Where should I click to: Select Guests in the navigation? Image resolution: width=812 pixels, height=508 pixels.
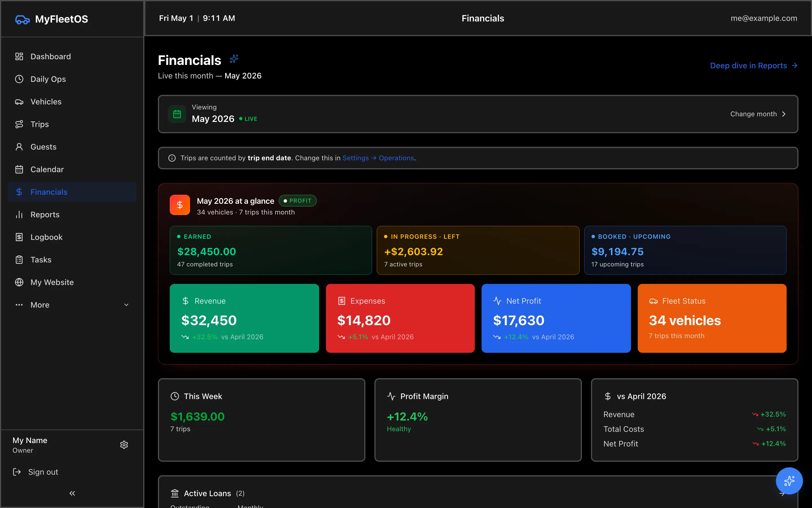coord(72,147)
